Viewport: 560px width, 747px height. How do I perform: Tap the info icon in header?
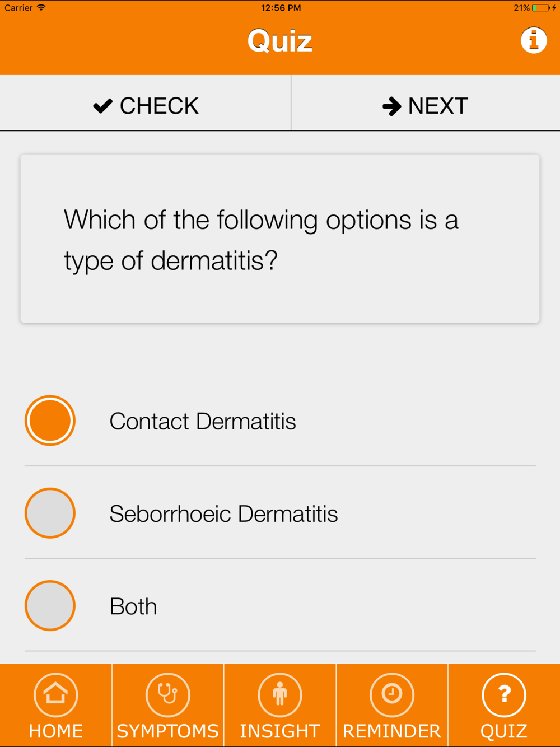pos(534,40)
